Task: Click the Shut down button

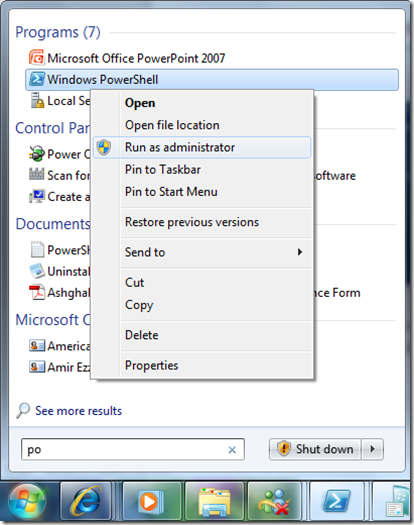Action: 315,449
